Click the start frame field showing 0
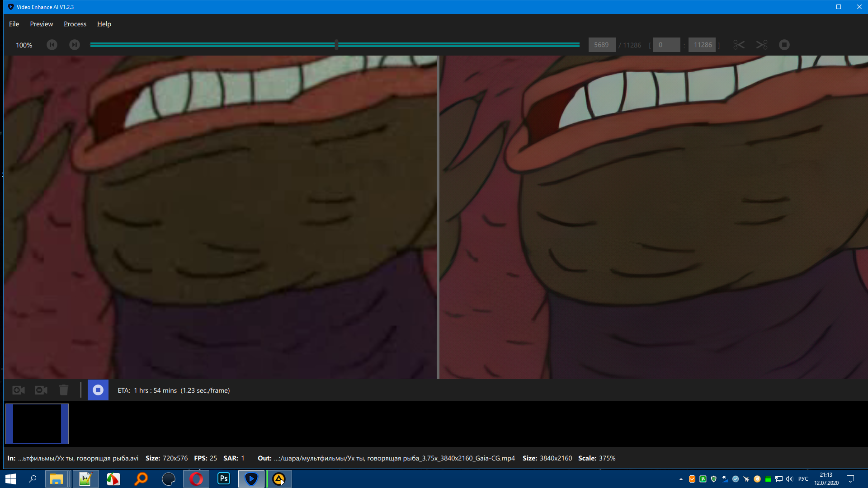 pyautogui.click(x=667, y=45)
